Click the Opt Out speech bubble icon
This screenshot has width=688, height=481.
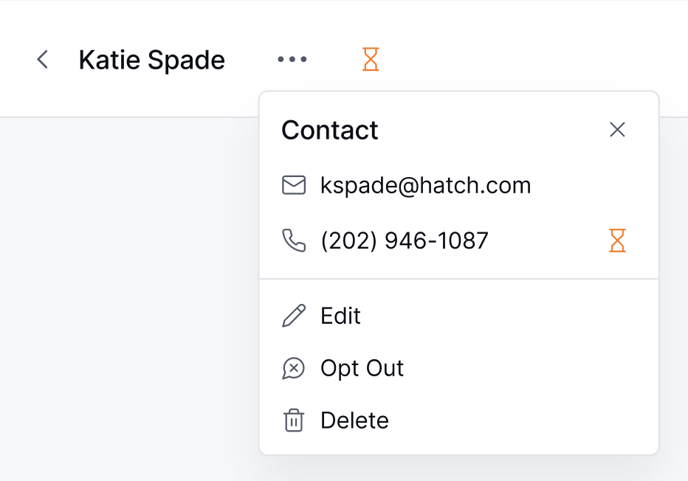293,369
